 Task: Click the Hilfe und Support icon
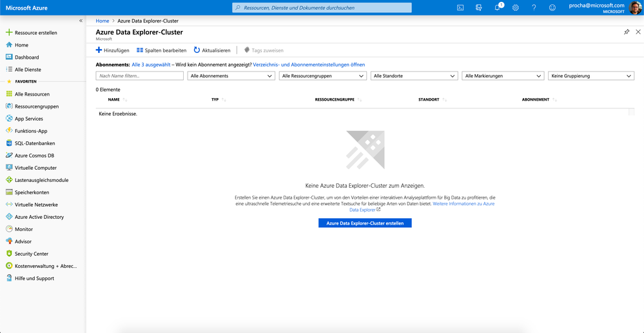tap(9, 278)
